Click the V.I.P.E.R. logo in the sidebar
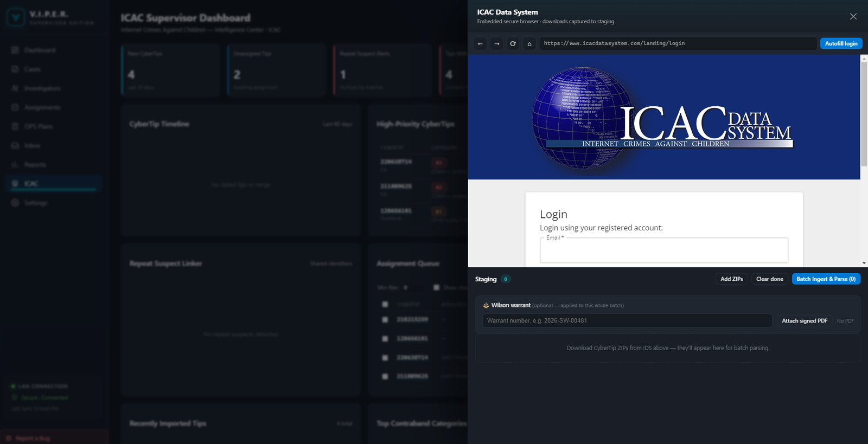This screenshot has height=444, width=868. point(16,18)
